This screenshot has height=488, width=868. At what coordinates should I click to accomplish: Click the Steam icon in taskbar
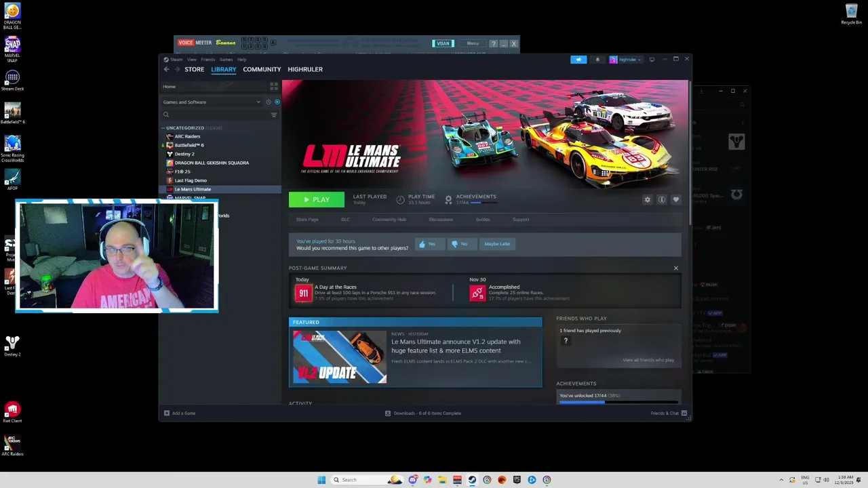(x=472, y=480)
